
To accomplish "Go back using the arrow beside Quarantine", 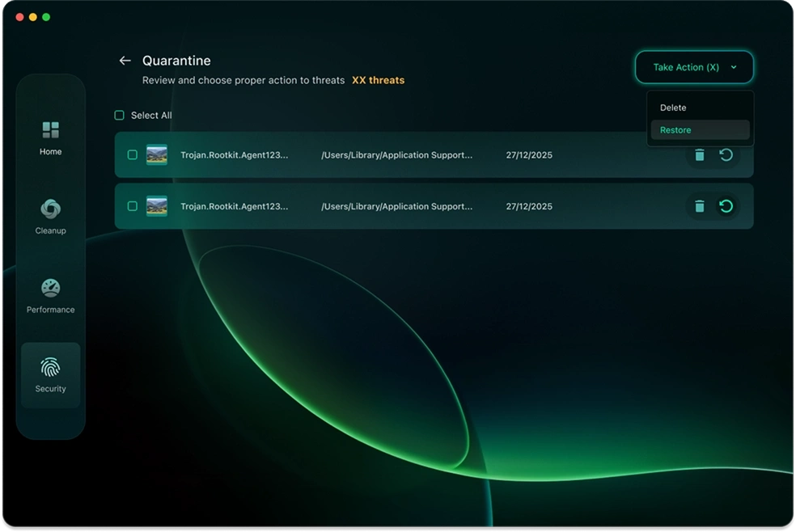I will point(125,61).
